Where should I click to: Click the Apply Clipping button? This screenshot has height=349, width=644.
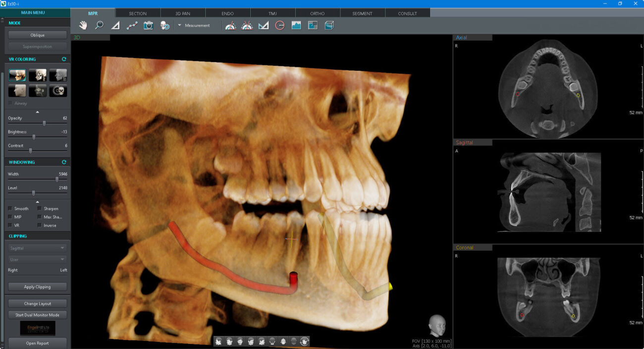coord(37,287)
